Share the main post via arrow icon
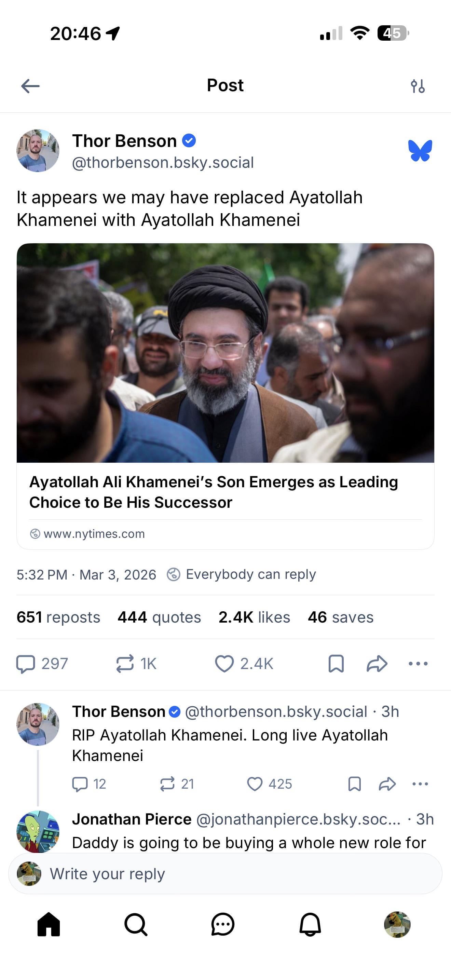The image size is (451, 980). tap(377, 664)
